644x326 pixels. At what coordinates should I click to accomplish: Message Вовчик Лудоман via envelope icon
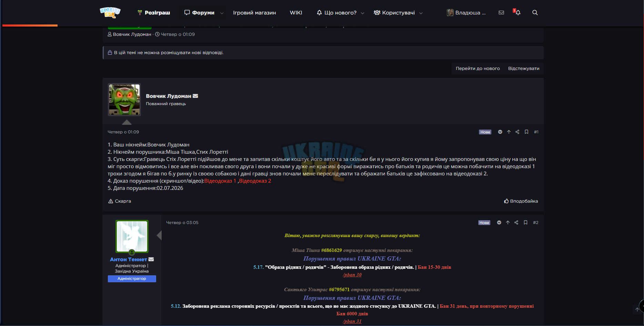[x=195, y=96]
